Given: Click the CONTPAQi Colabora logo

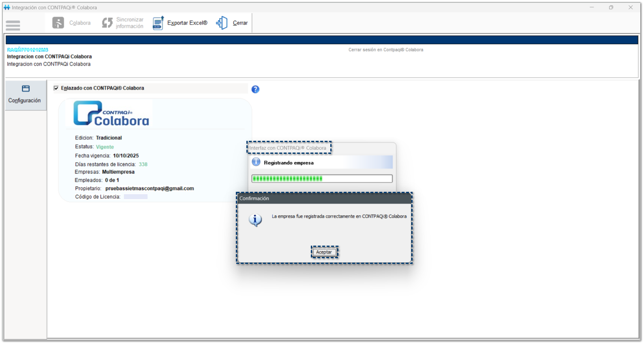Looking at the screenshot, I should 111,113.
